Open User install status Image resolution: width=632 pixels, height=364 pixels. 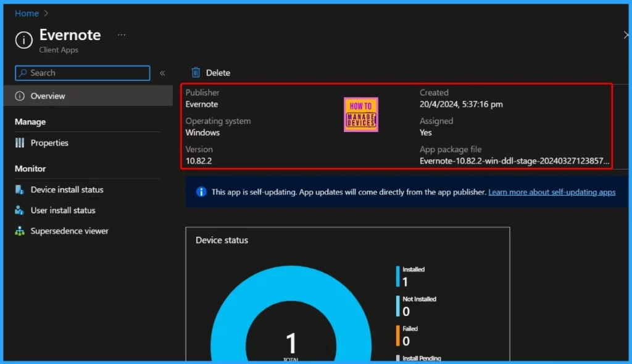coord(63,210)
